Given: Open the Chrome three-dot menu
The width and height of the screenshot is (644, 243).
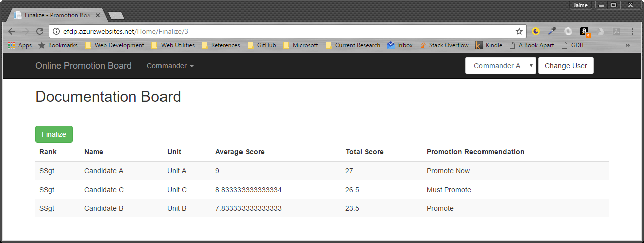Looking at the screenshot, I should click(632, 31).
